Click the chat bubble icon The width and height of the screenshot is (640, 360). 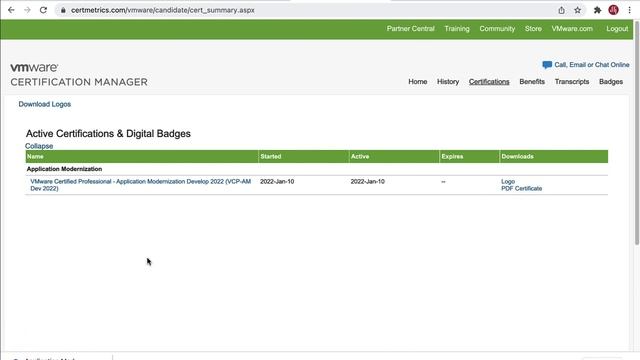(x=547, y=65)
